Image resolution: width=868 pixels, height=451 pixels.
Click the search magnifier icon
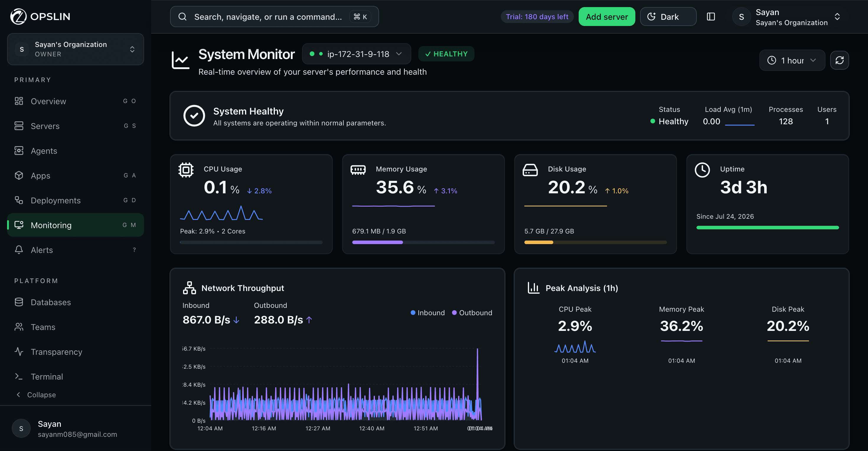[182, 17]
